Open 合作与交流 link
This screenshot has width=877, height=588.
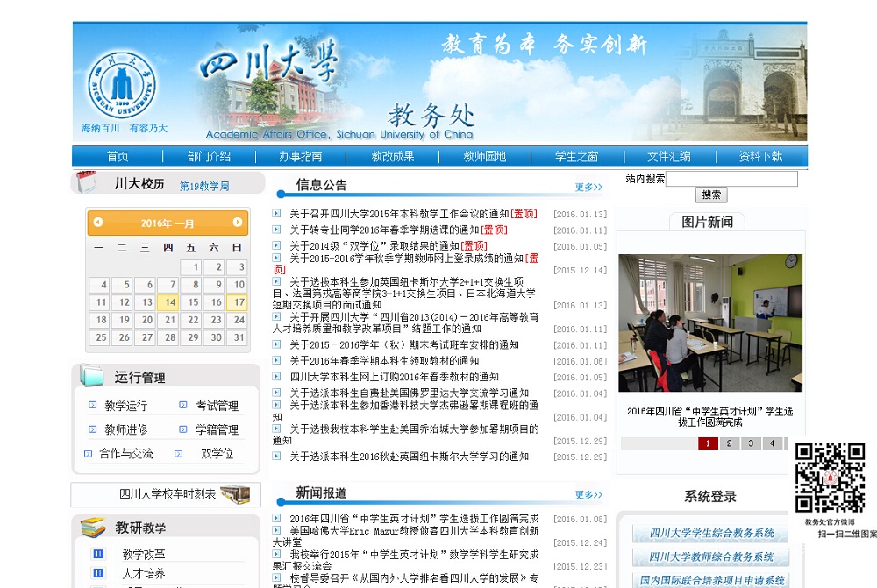tap(125, 453)
